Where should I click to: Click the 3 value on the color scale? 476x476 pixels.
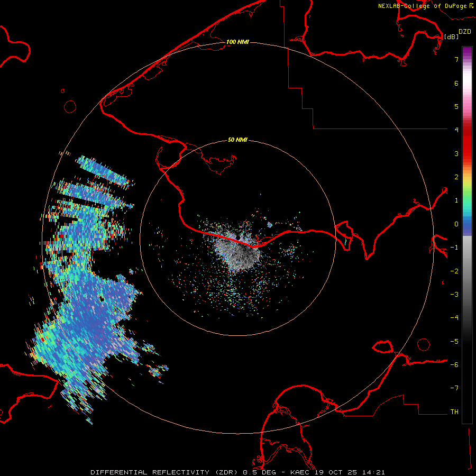point(456,153)
